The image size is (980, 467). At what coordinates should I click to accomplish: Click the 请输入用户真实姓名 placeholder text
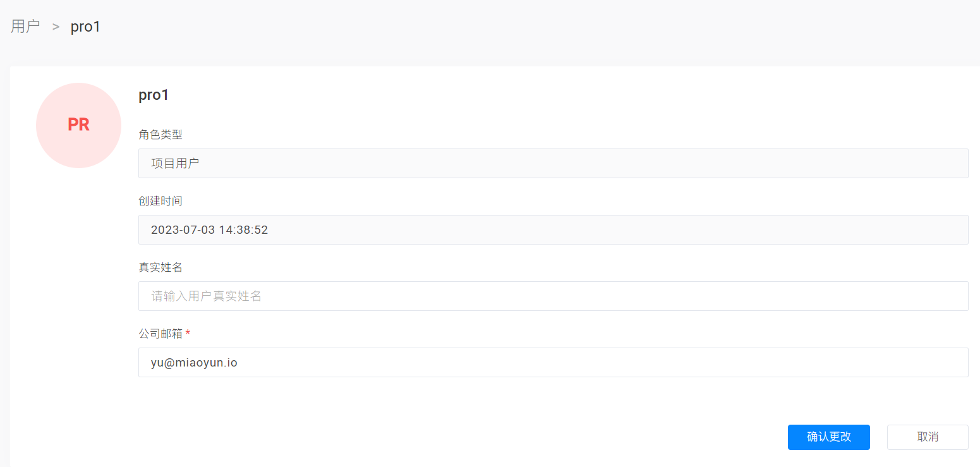pos(206,296)
